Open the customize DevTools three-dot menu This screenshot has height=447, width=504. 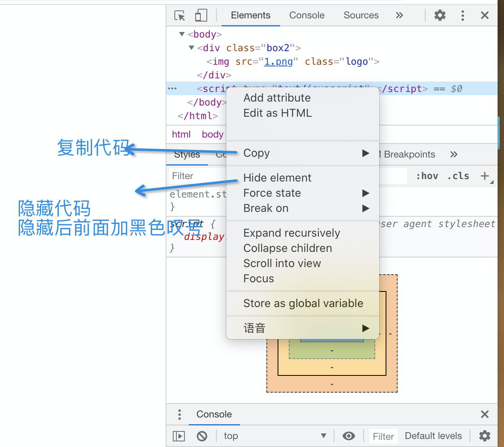coord(462,15)
